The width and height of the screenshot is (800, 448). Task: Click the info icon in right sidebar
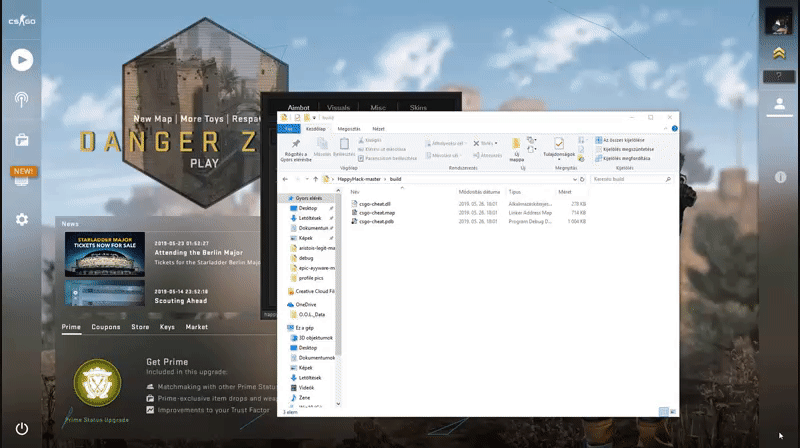pyautogui.click(x=780, y=177)
